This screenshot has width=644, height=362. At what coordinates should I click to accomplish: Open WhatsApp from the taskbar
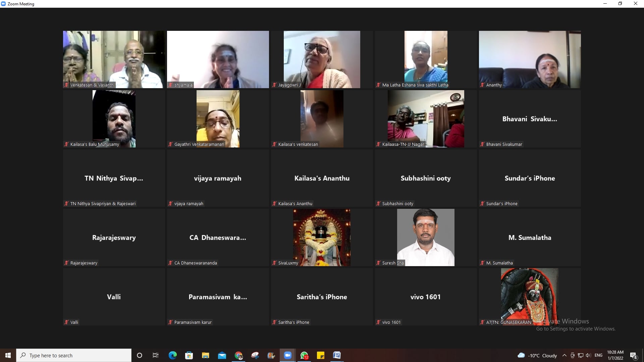click(304, 355)
